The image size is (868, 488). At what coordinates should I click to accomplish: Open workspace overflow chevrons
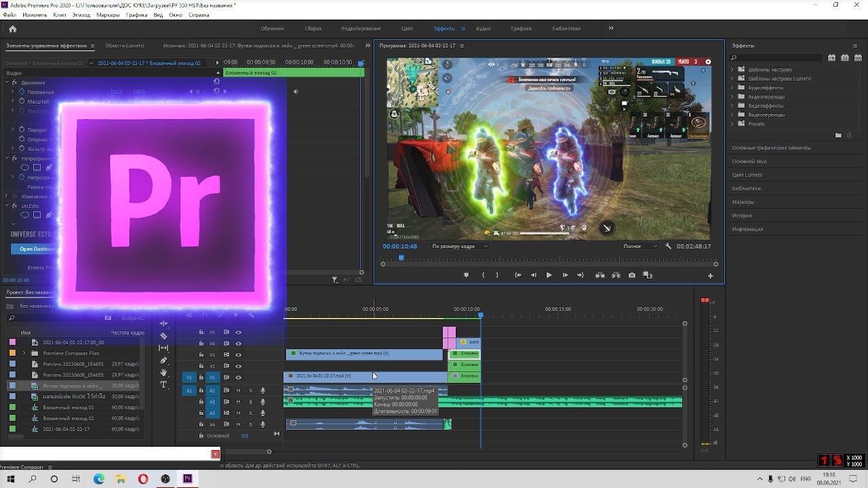[x=611, y=28]
